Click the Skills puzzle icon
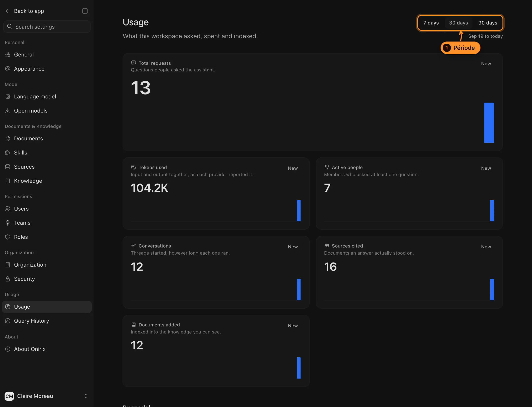 click(8, 153)
